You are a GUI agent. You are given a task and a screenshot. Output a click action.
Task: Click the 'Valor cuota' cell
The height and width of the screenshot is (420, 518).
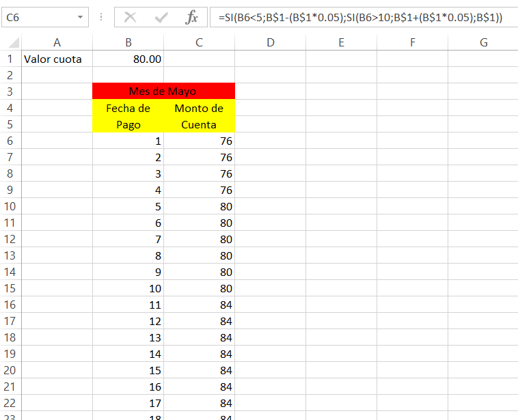tap(57, 59)
